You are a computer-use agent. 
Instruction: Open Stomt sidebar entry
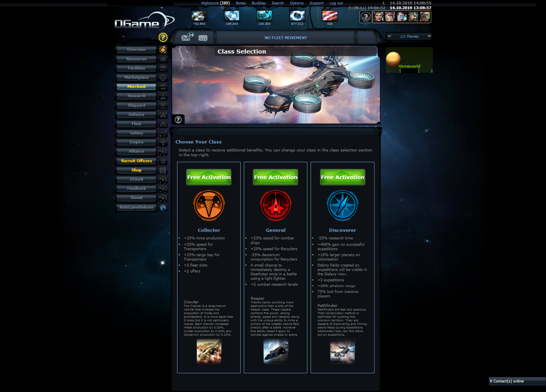tap(136, 198)
